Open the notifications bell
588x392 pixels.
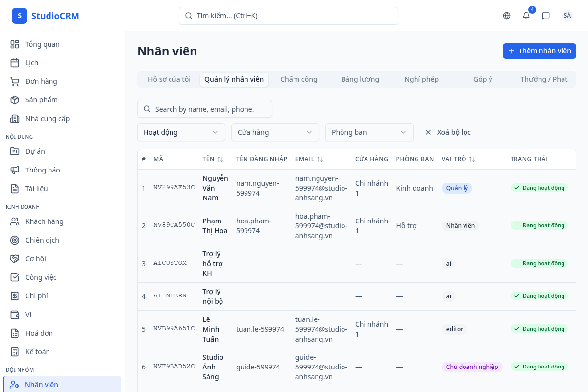526,16
